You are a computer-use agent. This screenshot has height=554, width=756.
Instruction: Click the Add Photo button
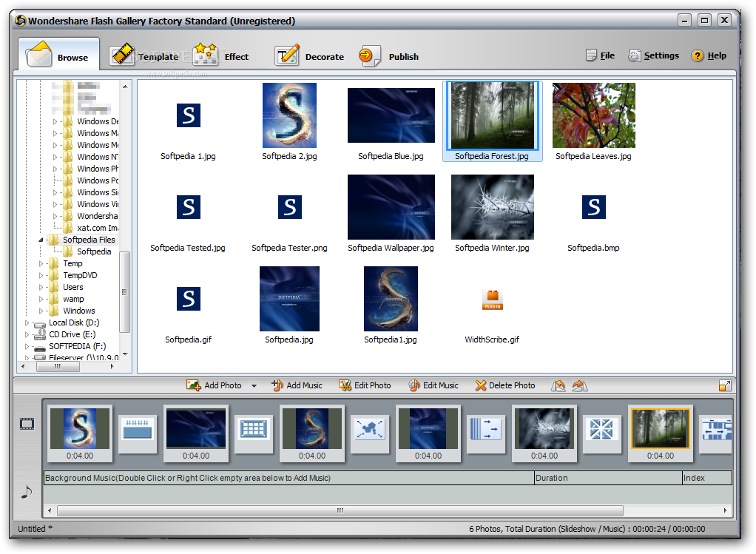click(x=214, y=385)
